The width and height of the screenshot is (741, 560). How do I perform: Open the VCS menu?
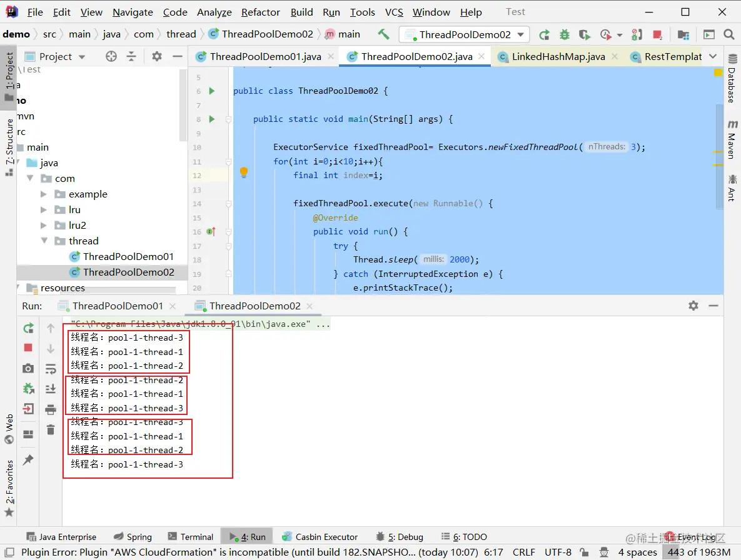tap(394, 12)
